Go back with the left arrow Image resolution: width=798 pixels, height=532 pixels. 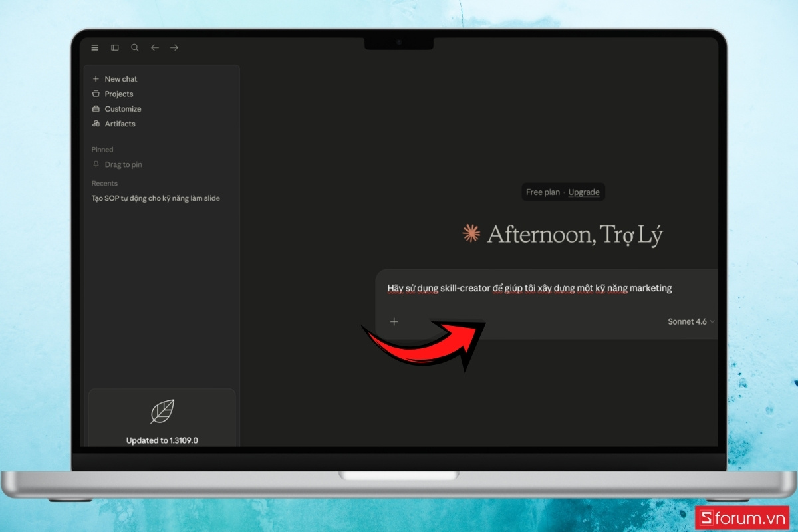(x=154, y=47)
